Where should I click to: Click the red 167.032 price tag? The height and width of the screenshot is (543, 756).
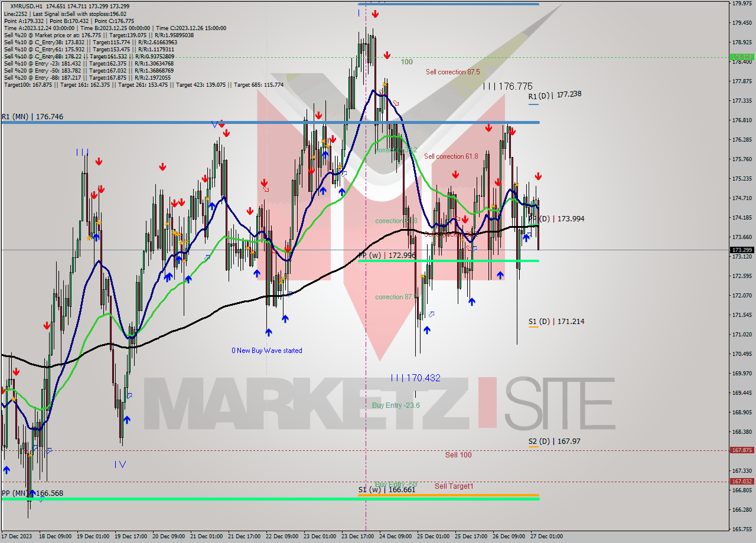741,481
